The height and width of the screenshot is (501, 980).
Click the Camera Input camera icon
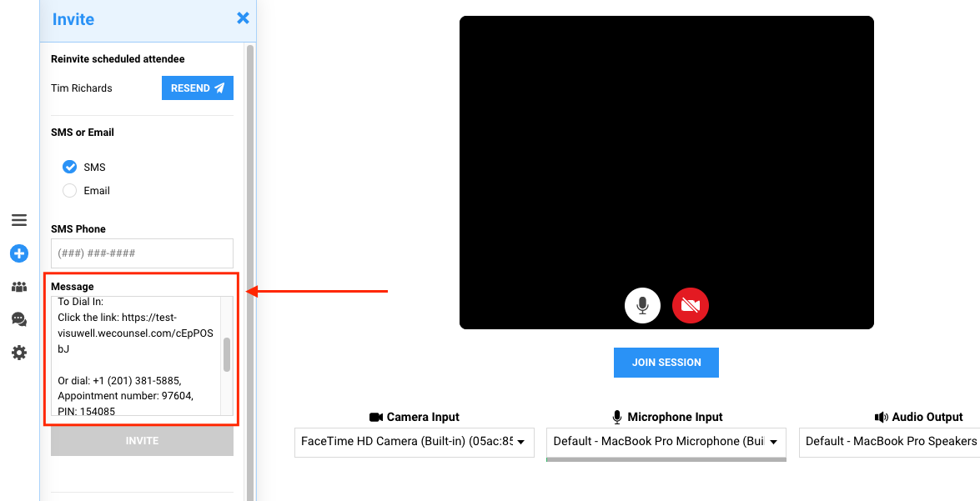[x=376, y=418]
